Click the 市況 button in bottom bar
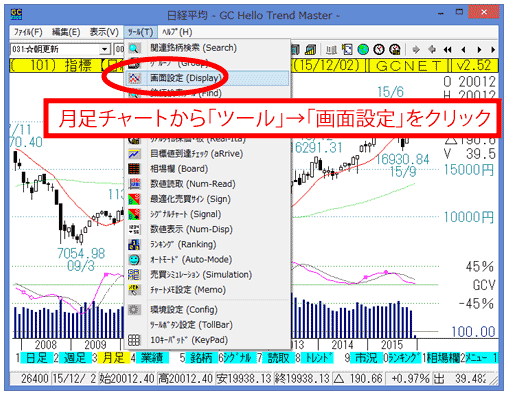510x397 pixels. 366,358
